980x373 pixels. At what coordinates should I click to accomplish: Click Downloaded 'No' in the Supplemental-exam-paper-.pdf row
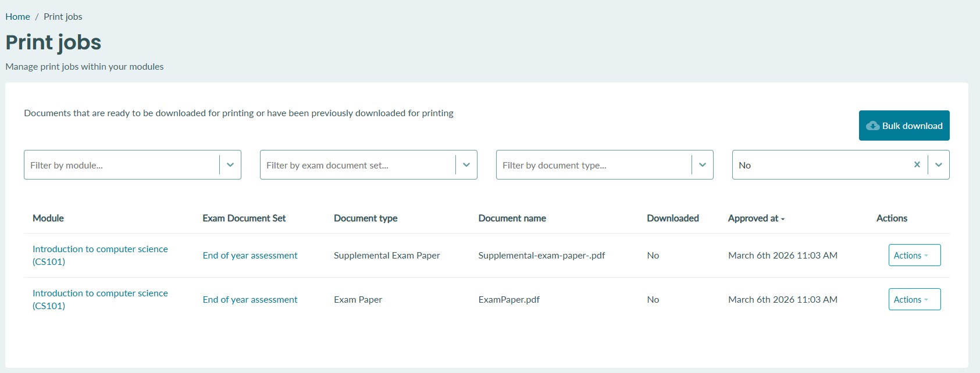tap(653, 255)
